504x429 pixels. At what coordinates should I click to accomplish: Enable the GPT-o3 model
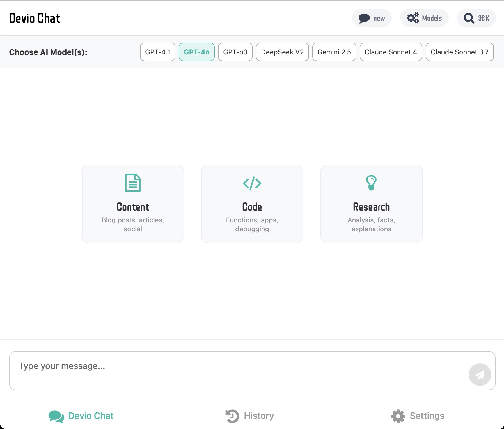coord(235,52)
